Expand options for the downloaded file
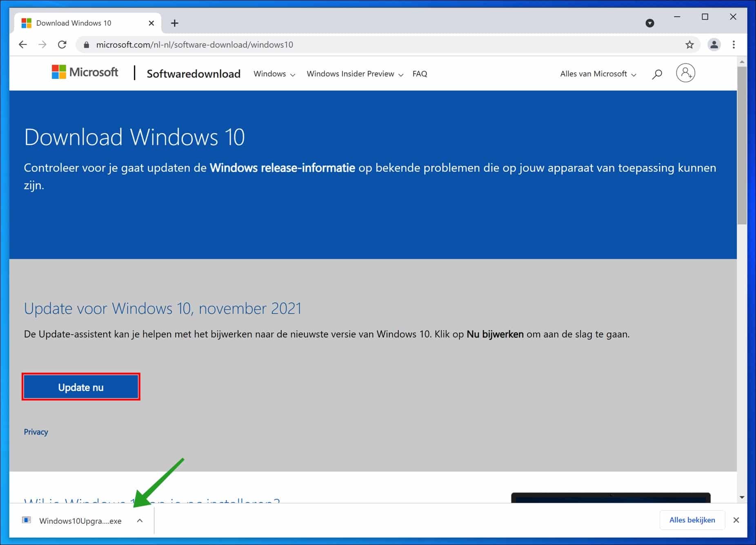 [140, 520]
